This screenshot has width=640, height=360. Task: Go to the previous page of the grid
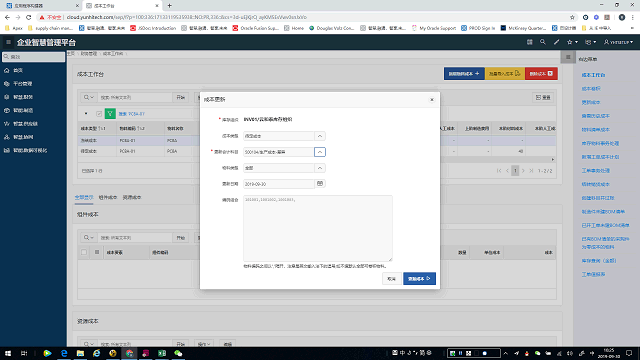pyautogui.click(x=507, y=171)
